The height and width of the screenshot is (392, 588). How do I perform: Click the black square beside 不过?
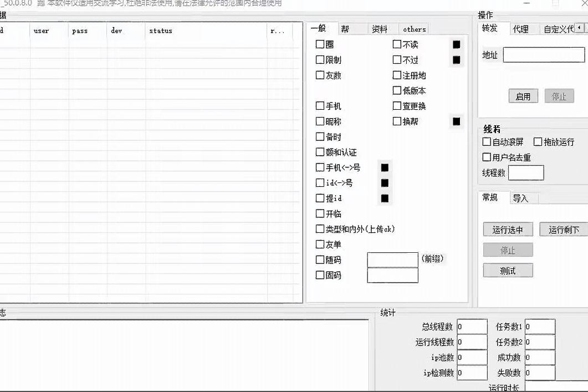tap(456, 60)
